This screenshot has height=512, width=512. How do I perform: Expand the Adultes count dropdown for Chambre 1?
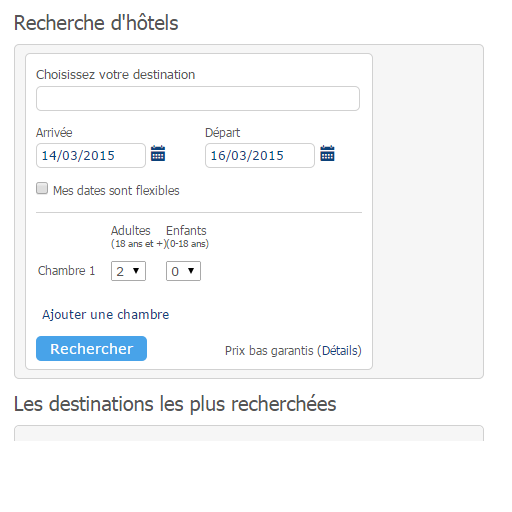128,271
